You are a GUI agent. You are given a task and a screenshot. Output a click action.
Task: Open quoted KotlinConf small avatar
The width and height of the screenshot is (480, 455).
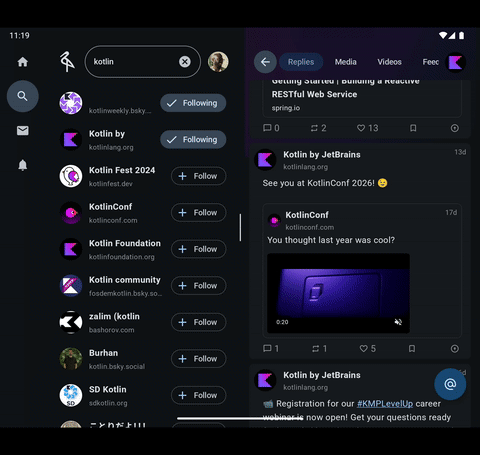(275, 220)
